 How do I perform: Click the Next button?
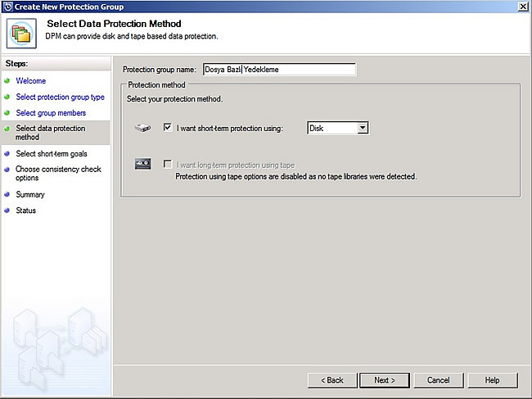point(385,380)
